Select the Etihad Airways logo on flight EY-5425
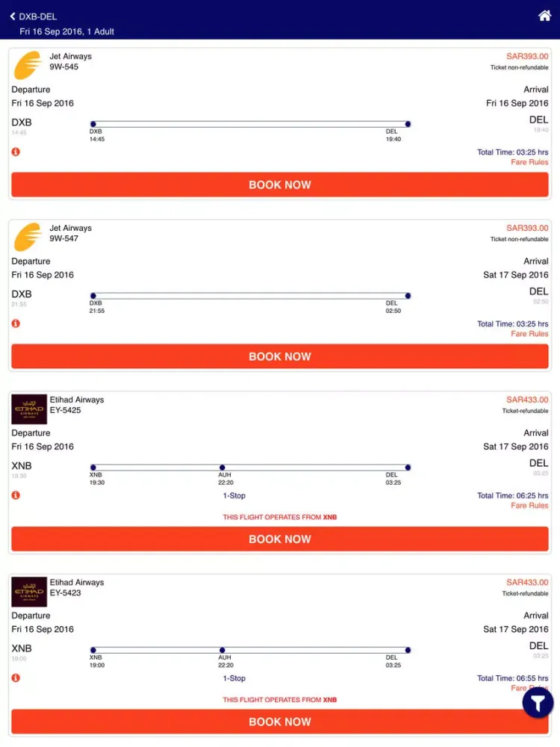The width and height of the screenshot is (560, 747). click(28, 409)
